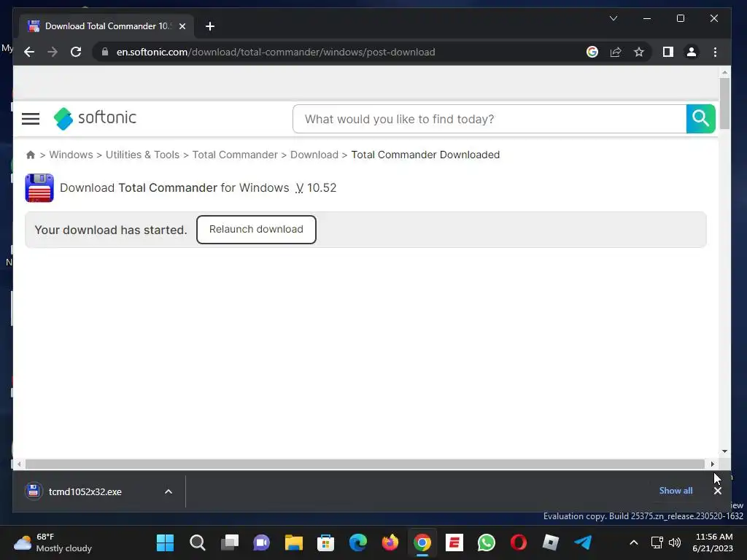Bookmark this page with star icon
Image resolution: width=747 pixels, height=560 pixels.
[x=639, y=52]
